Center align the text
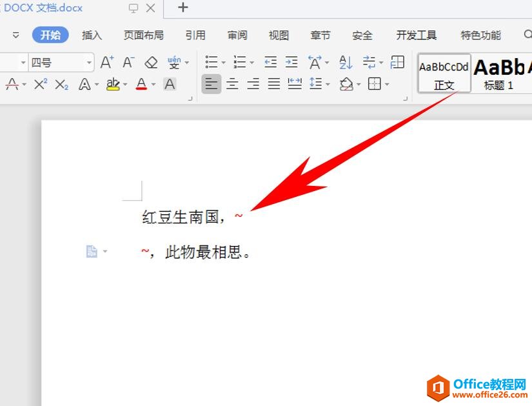Viewport: 532px width, 406px height. tap(232, 83)
